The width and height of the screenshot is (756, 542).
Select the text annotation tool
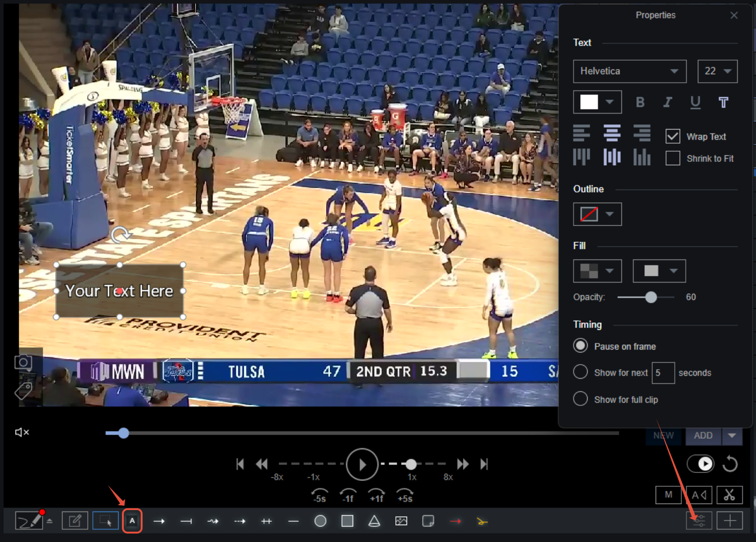point(132,521)
